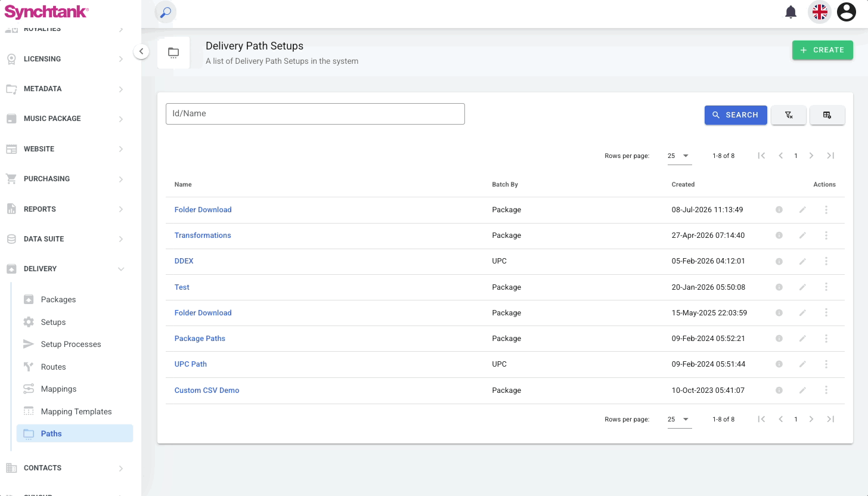This screenshot has height=496, width=868.
Task: Focus the Id/Name search field
Action: (315, 114)
